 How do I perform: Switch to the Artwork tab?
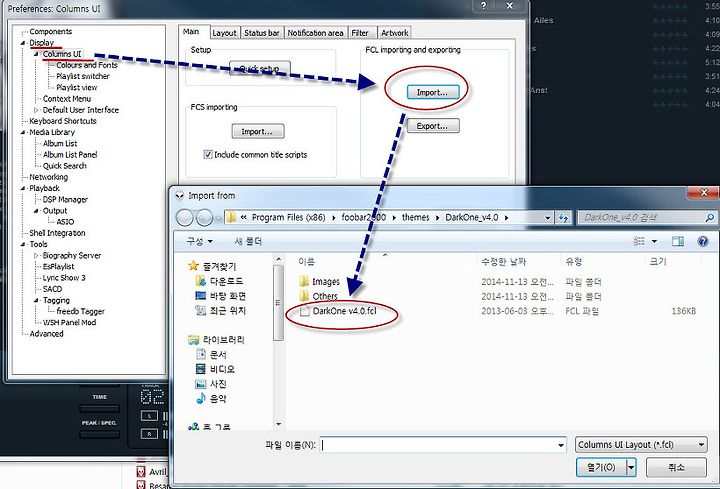click(394, 33)
